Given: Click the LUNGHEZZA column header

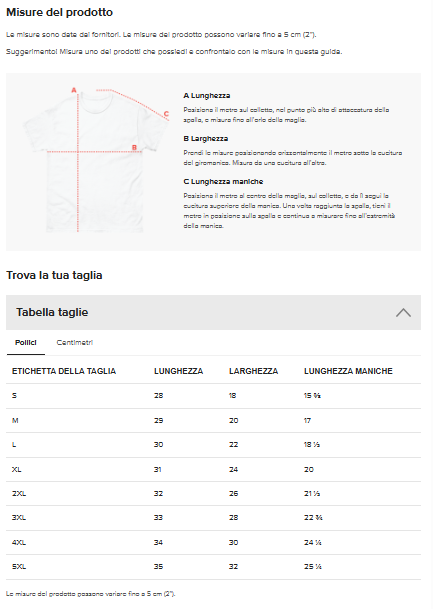Looking at the screenshot, I should 178,371.
